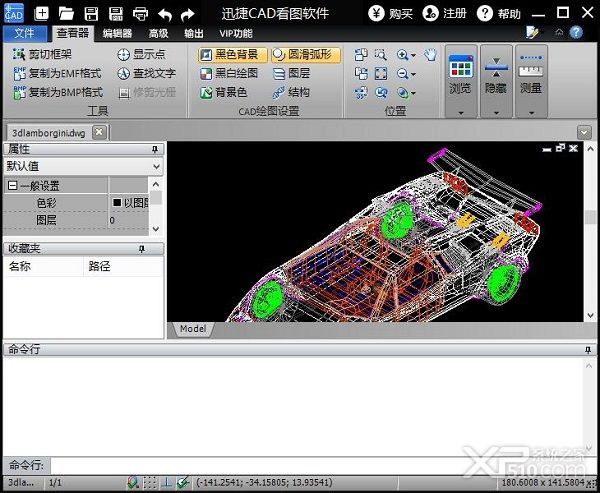Click the 注册 register button
Screen dimensions: 600x493
pyautogui.click(x=445, y=13)
